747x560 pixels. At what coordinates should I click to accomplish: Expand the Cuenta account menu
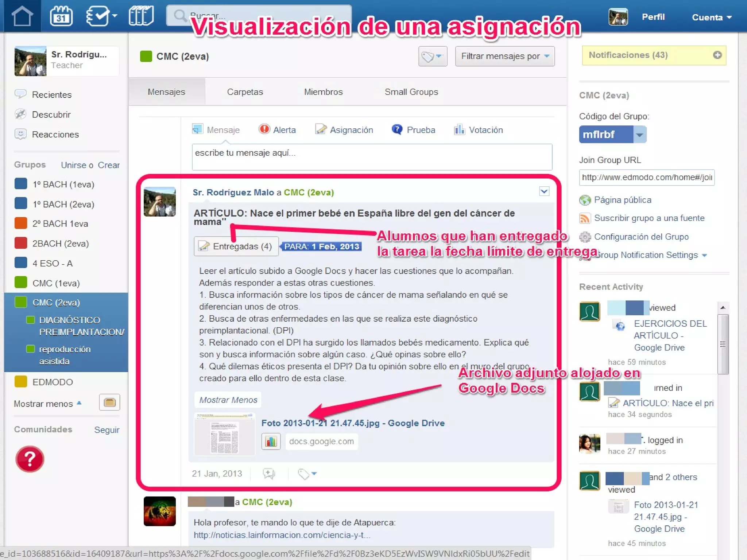[x=711, y=17]
